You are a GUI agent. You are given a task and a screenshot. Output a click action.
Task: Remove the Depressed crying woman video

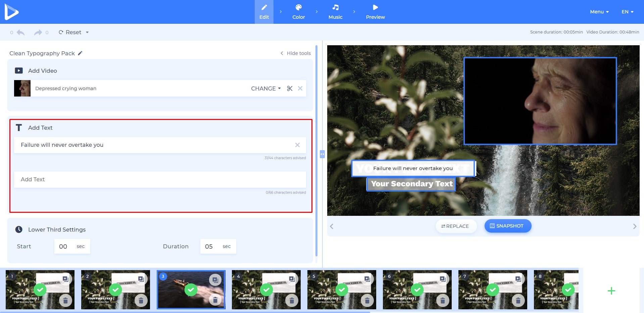pos(300,88)
